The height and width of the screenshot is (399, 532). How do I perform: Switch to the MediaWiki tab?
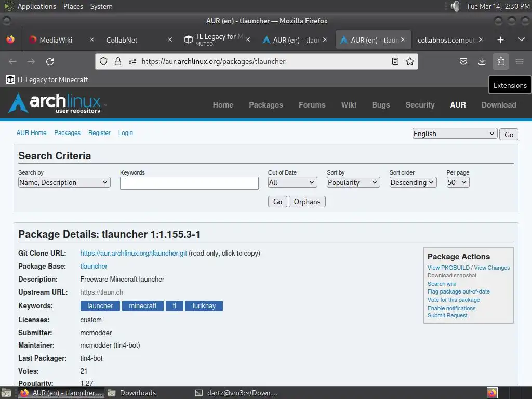[x=56, y=40]
